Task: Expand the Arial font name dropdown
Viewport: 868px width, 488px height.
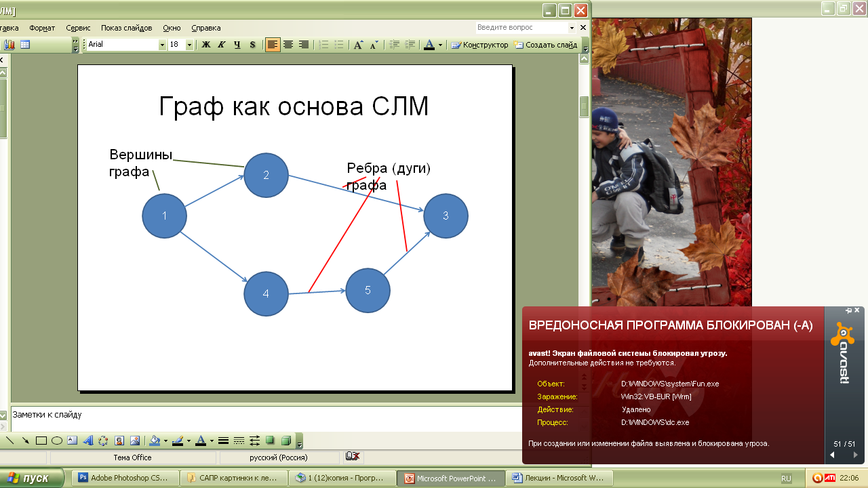Action: [x=162, y=45]
